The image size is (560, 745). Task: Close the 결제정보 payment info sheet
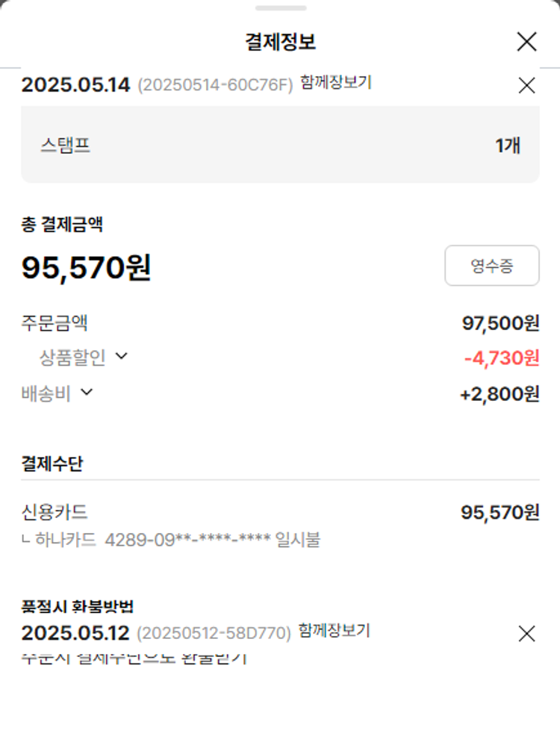pos(526,42)
